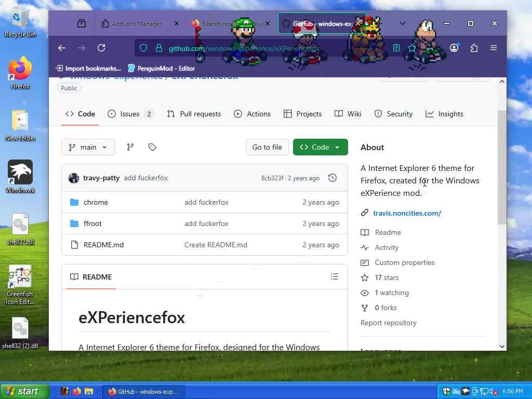Select GitHub taskbar window button

click(143, 392)
